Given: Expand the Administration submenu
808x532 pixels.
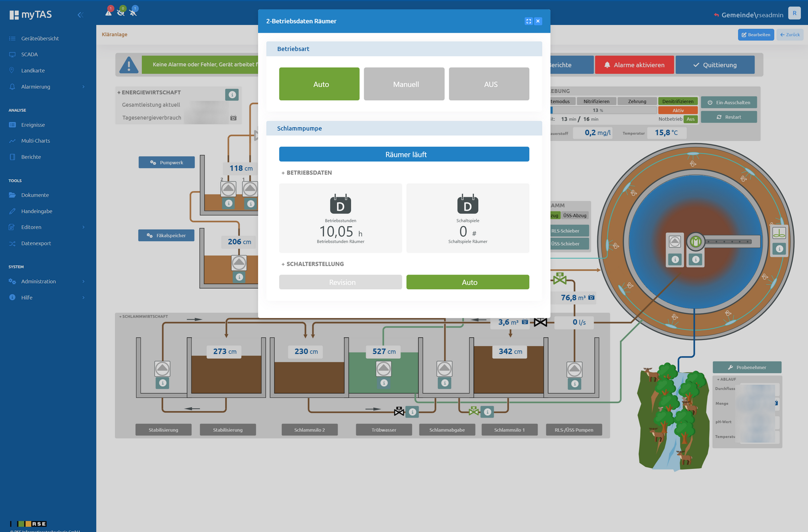Looking at the screenshot, I should (x=83, y=282).
